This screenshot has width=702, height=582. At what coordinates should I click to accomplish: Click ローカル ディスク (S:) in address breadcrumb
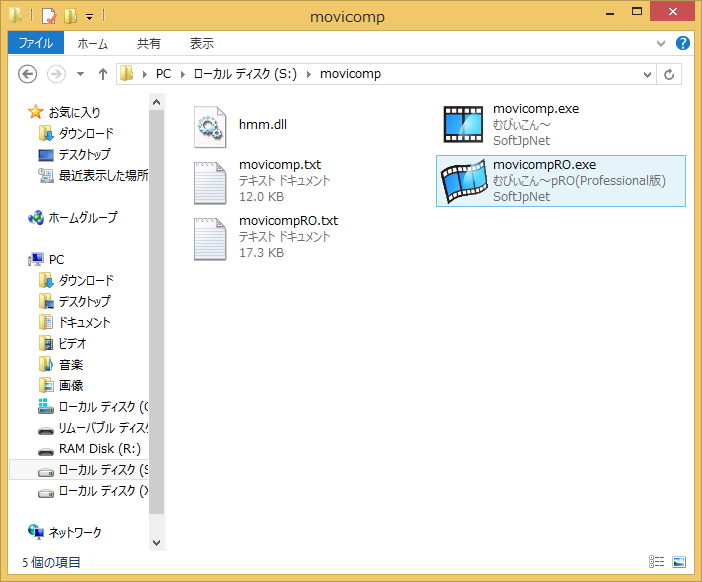[245, 74]
